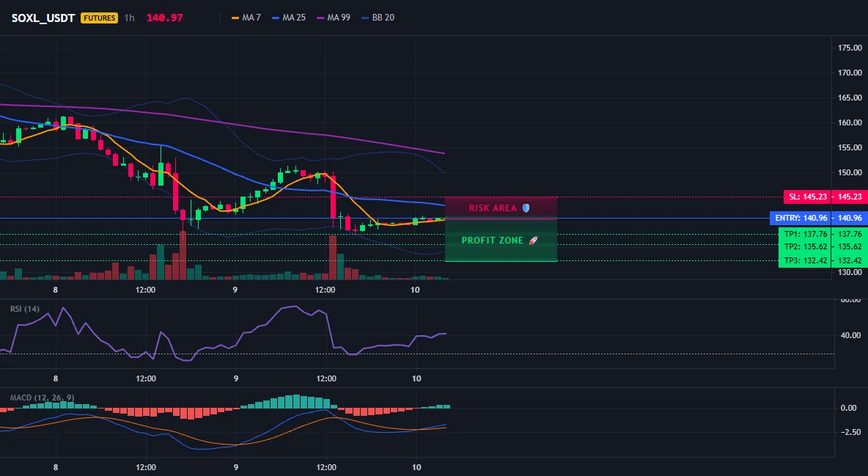Toggle the MA 99 legend entry
868x476 pixels.
[x=334, y=18]
